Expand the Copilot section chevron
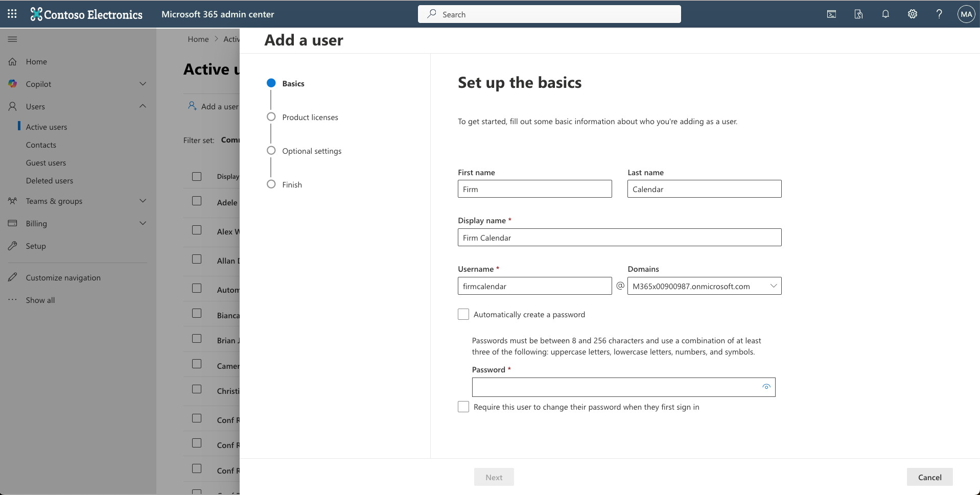The width and height of the screenshot is (980, 495). [x=143, y=84]
